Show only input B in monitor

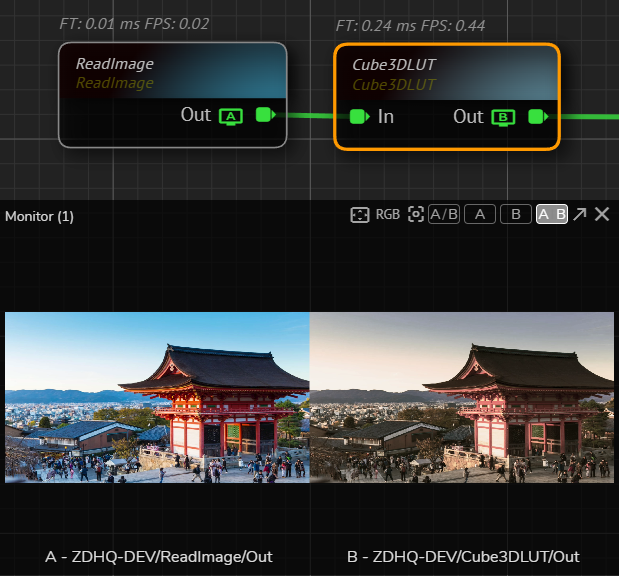pos(515,214)
